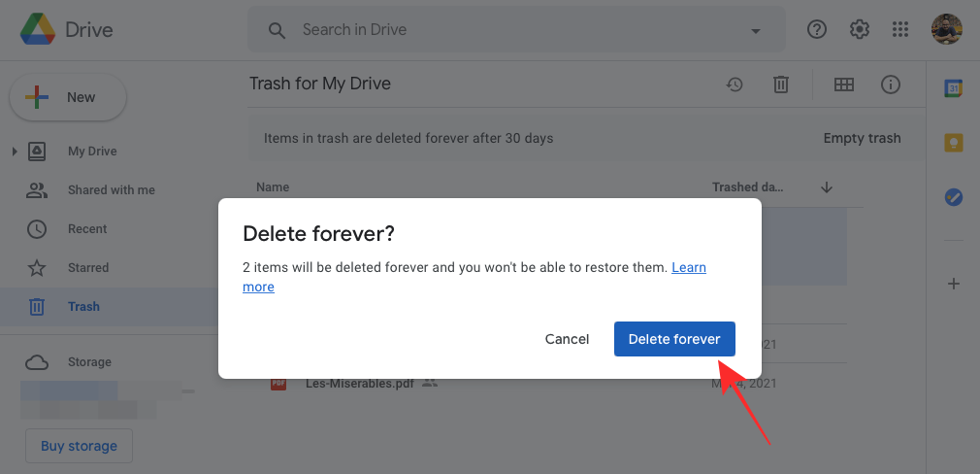The height and width of the screenshot is (474, 980).
Task: Open the Recent section
Action: (87, 229)
